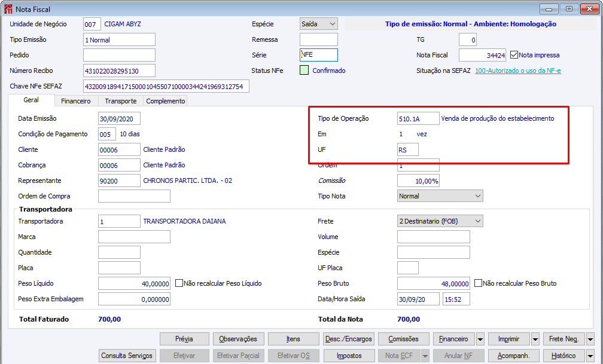Click the Peso Extra Embalagem field

coord(134,299)
